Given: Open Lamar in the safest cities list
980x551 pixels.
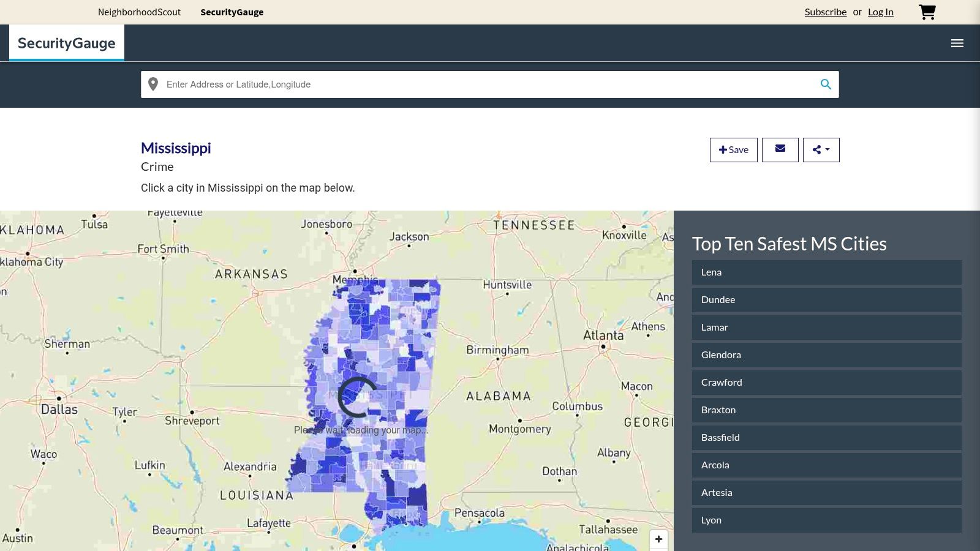Looking at the screenshot, I should pyautogui.click(x=827, y=328).
